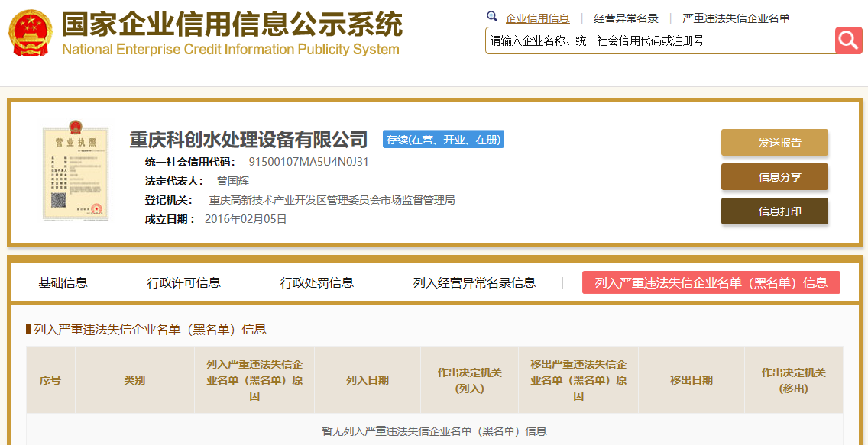Switch to the 列入经营异常名录信息 tab

[x=474, y=282]
